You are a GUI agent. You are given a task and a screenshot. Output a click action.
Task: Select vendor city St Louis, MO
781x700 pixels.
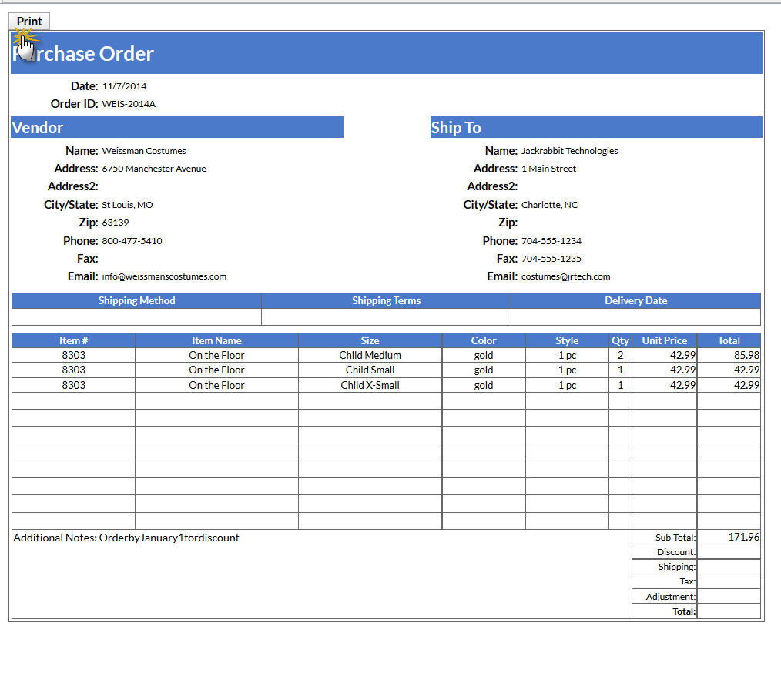pos(128,205)
